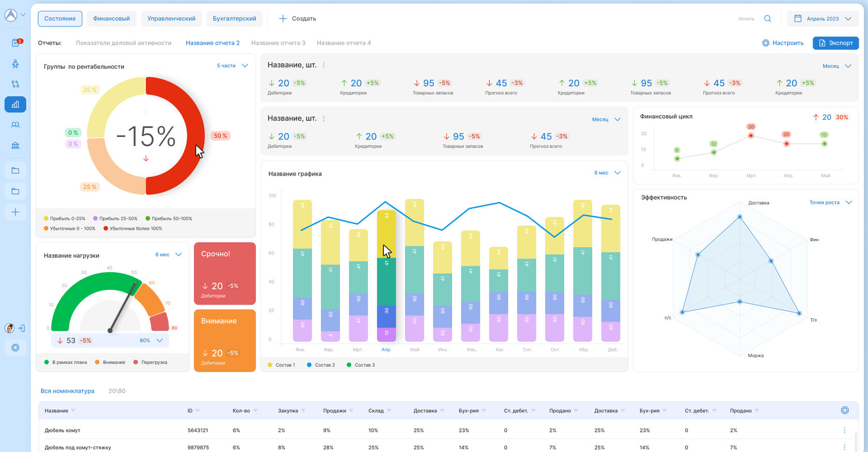Open table column settings gear icon
The image size is (868, 452).
click(845, 410)
